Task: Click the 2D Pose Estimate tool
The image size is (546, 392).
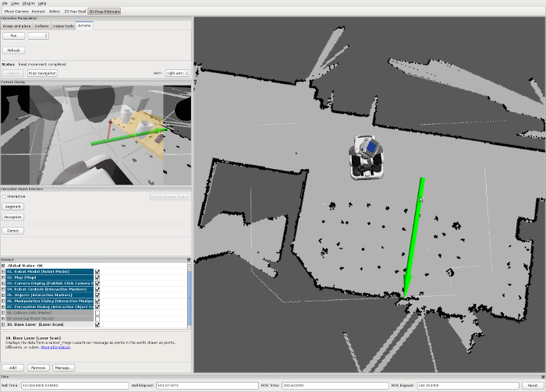Action: 105,12
